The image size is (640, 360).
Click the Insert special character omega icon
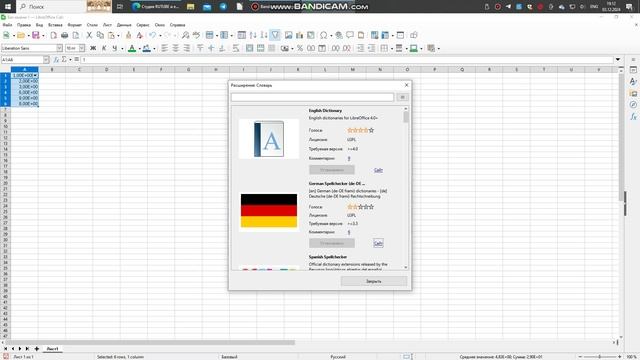pyautogui.click(x=324, y=35)
